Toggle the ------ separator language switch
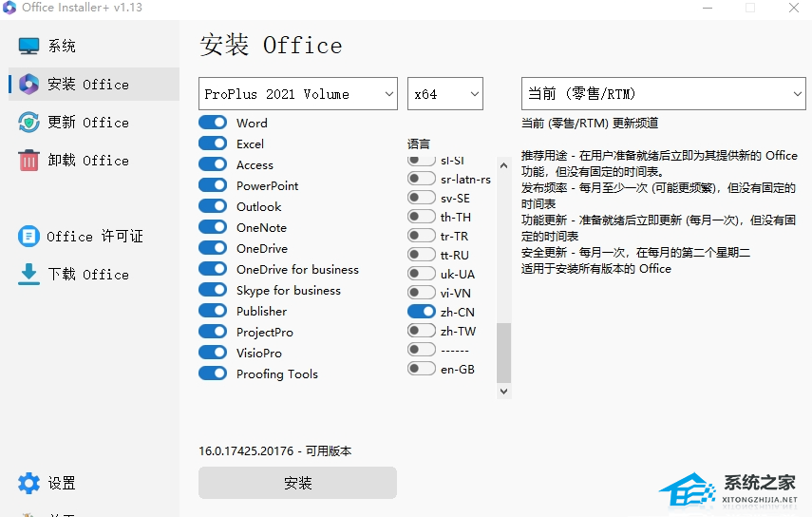 pyautogui.click(x=421, y=350)
